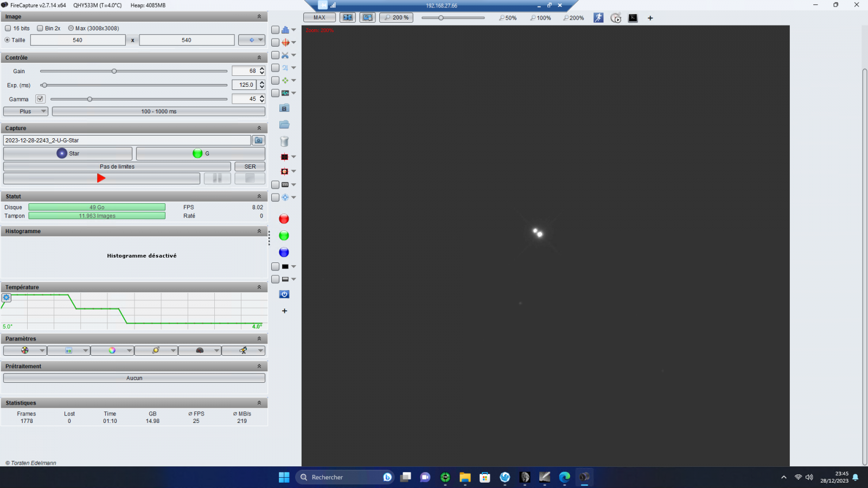Collapse the Histogramme panel
The height and width of the screenshot is (488, 868).
tap(259, 232)
